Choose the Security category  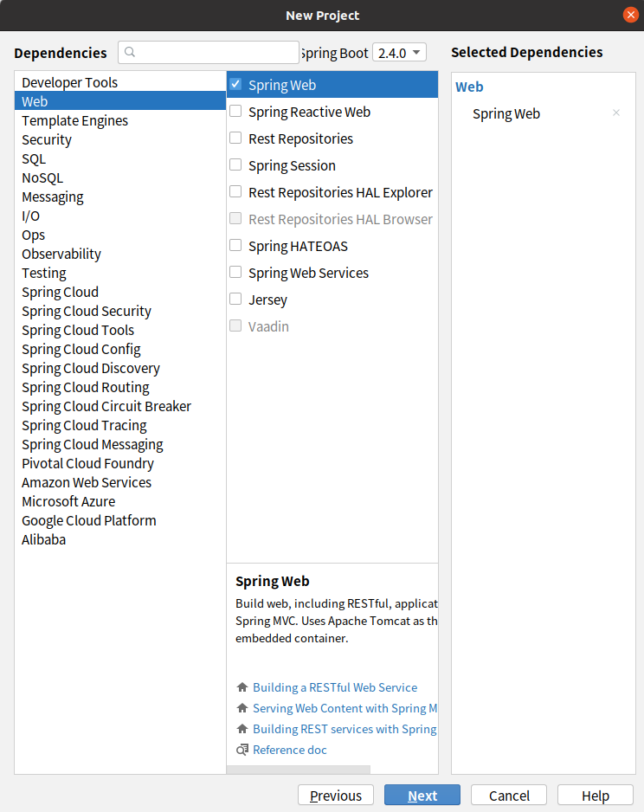[x=120, y=139]
